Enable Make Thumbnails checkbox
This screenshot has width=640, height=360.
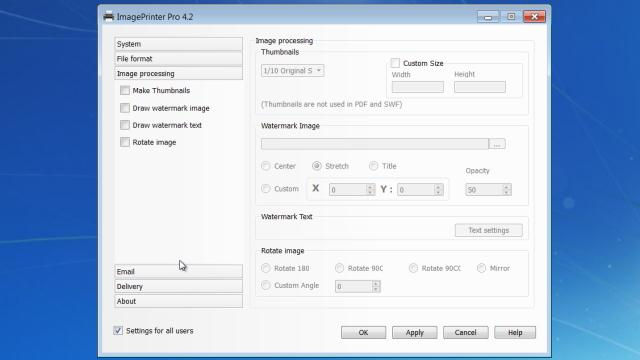pyautogui.click(x=125, y=91)
